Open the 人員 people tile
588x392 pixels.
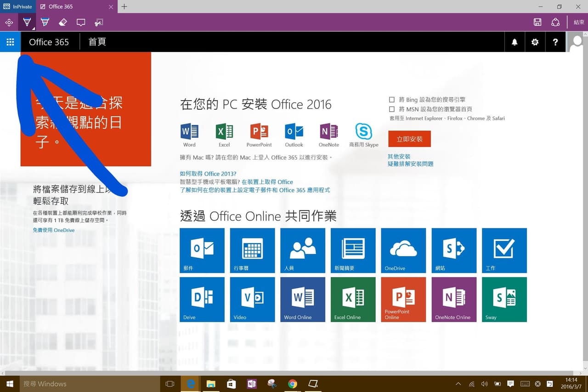click(303, 250)
